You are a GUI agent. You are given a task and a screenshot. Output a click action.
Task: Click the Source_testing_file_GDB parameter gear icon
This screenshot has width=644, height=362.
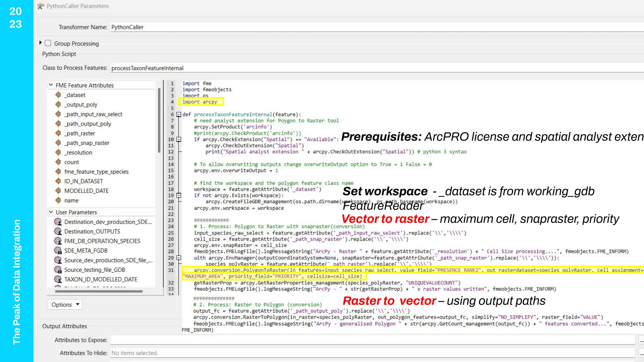pyautogui.click(x=58, y=270)
